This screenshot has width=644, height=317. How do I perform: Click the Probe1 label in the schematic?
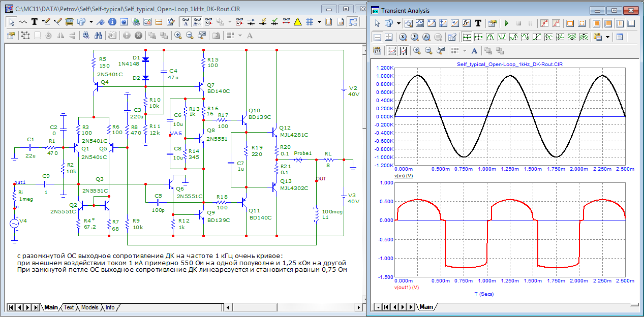302,153
